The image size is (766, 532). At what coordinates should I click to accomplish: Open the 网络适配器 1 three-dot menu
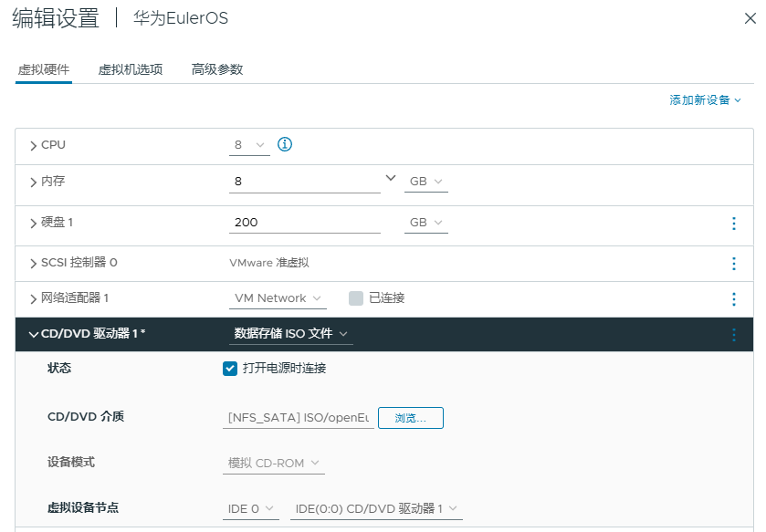coord(733,299)
